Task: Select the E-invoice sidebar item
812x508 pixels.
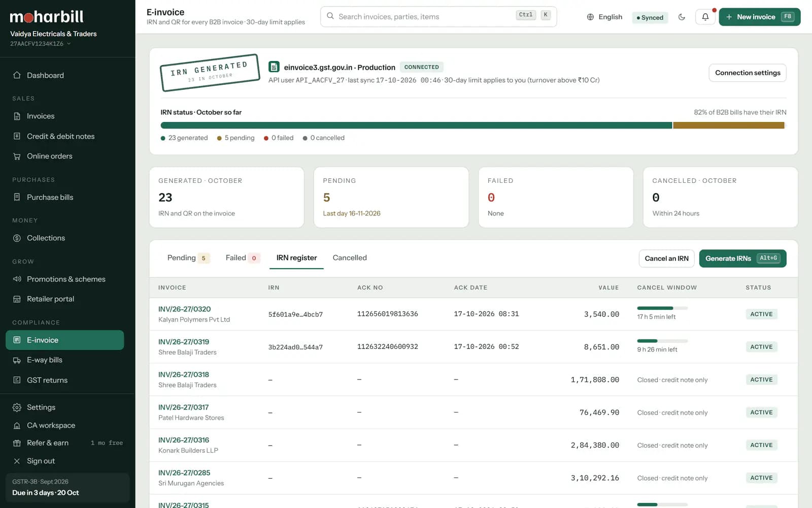Action: click(x=64, y=340)
